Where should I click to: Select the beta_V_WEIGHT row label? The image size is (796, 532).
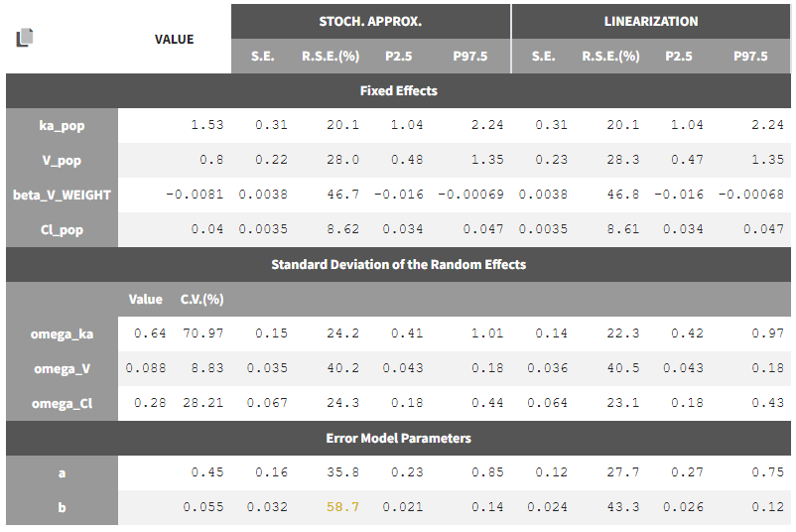click(x=62, y=195)
